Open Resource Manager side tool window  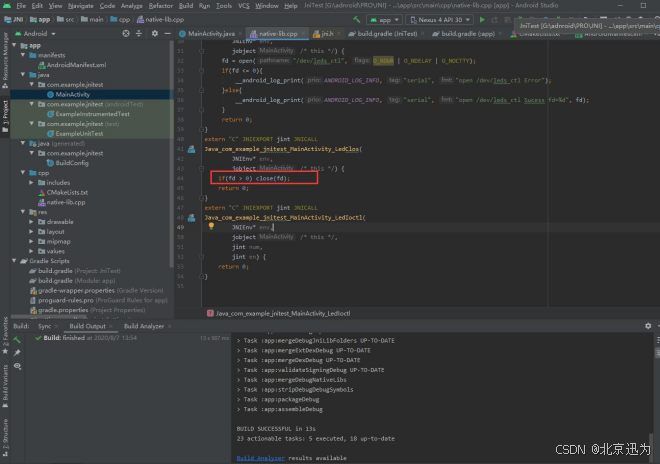pyautogui.click(x=5, y=60)
